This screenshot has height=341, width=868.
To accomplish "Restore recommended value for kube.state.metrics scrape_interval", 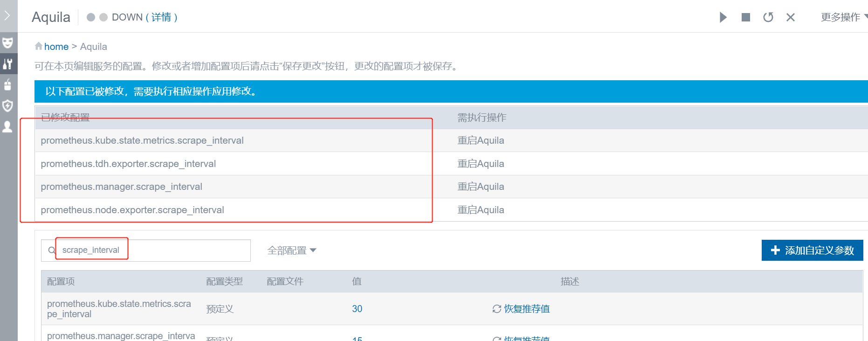I will (x=521, y=309).
